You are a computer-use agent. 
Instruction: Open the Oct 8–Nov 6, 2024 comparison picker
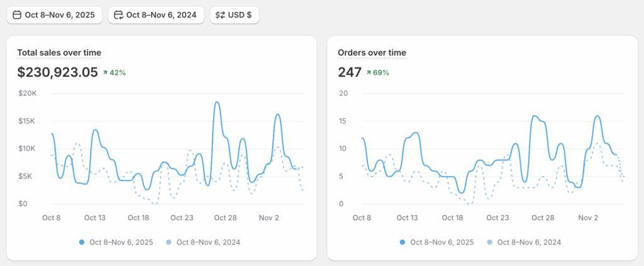pyautogui.click(x=157, y=15)
